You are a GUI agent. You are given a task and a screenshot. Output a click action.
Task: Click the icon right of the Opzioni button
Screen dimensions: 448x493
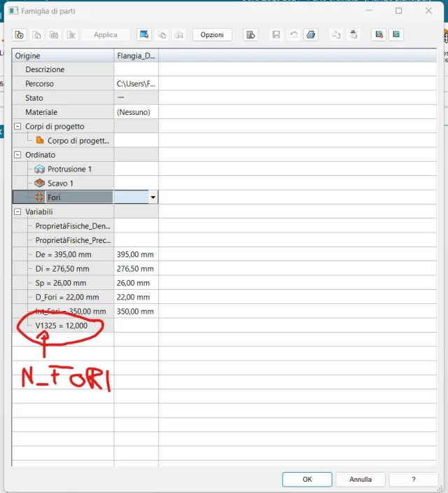coord(251,35)
